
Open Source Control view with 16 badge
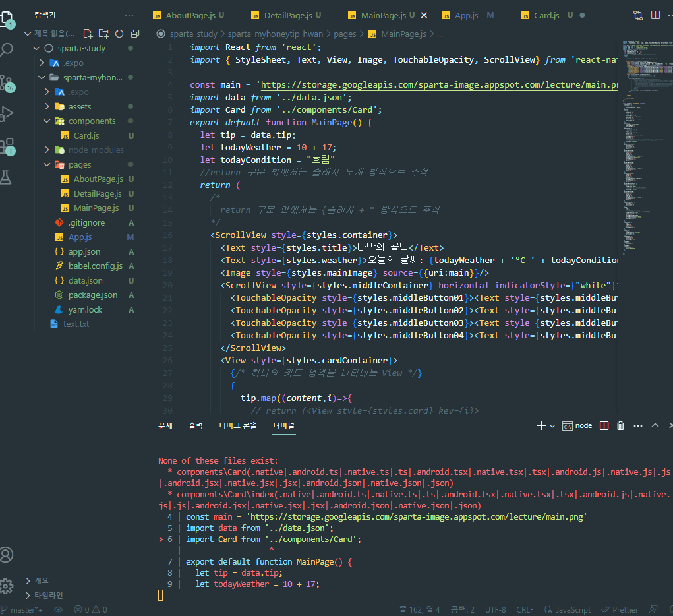pyautogui.click(x=6, y=82)
